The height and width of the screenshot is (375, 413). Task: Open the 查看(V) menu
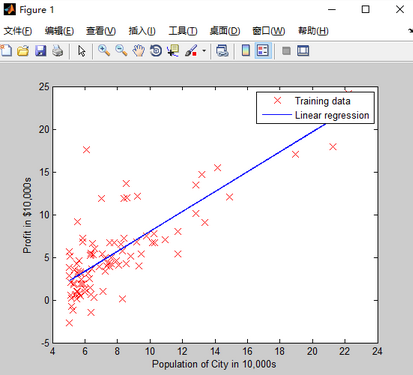click(101, 31)
